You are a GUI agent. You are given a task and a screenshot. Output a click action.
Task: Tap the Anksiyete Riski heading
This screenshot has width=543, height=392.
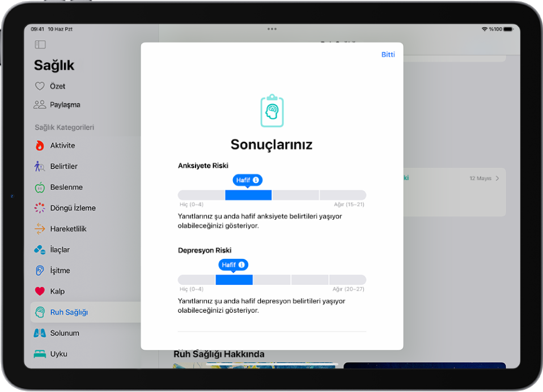203,165
